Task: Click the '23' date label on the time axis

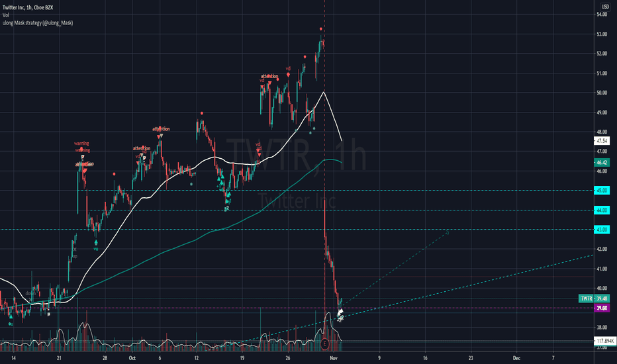Action: 471,358
